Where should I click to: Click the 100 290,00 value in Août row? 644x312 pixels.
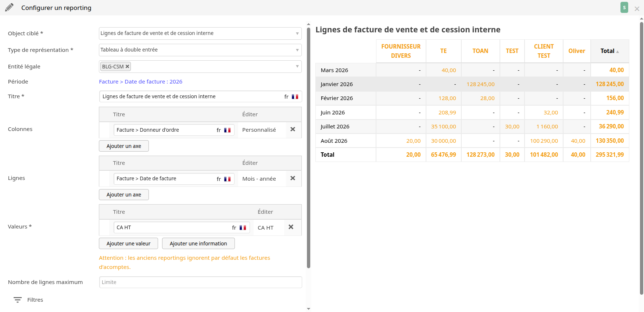(x=544, y=141)
